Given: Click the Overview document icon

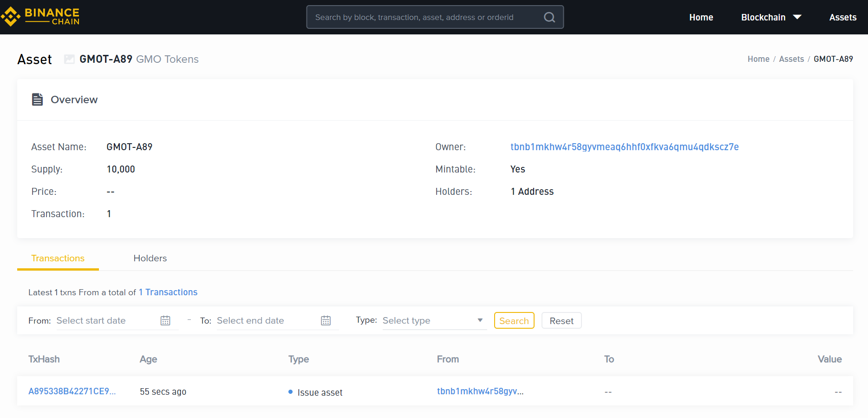Looking at the screenshot, I should point(37,100).
